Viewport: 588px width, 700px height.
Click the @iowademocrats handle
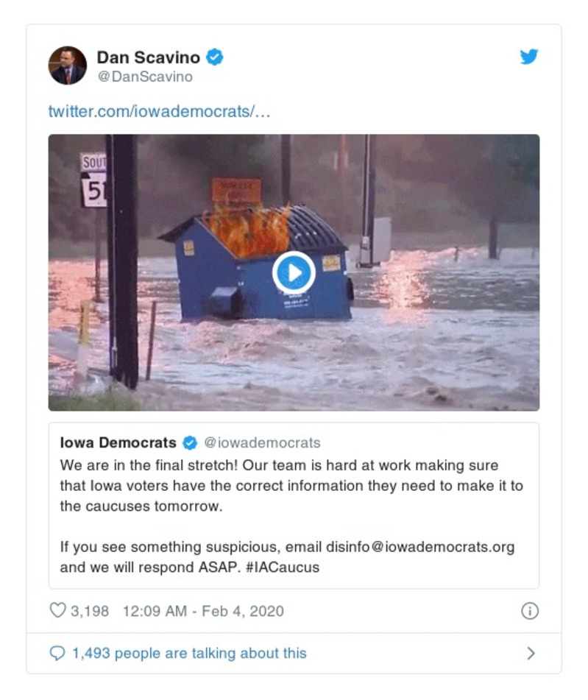tap(262, 443)
